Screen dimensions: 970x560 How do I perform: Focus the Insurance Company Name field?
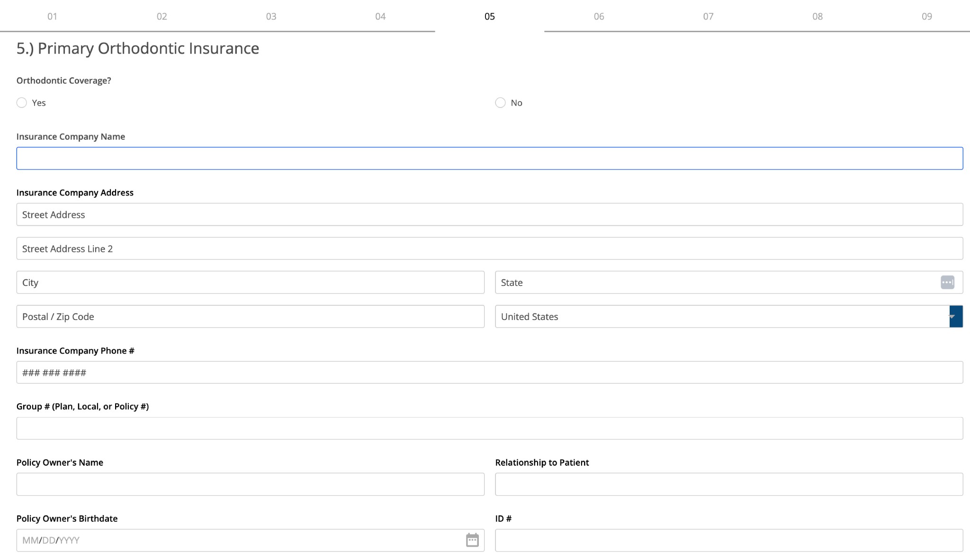coord(490,159)
